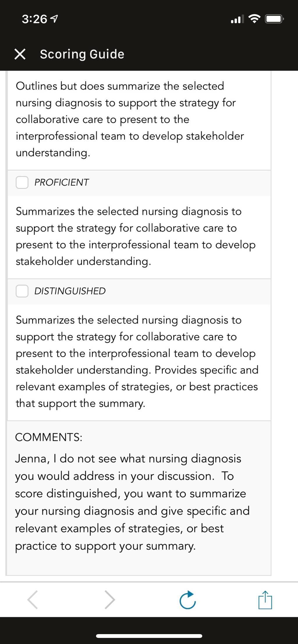Tap the browser back arrow icon

pyautogui.click(x=32, y=600)
